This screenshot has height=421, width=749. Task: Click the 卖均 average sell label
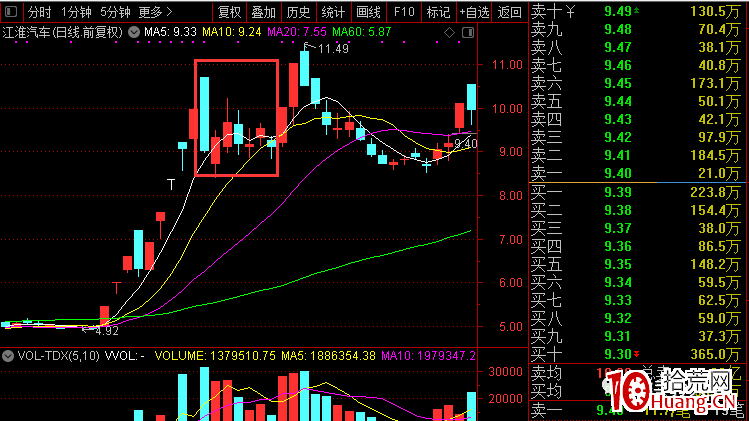pos(547,373)
